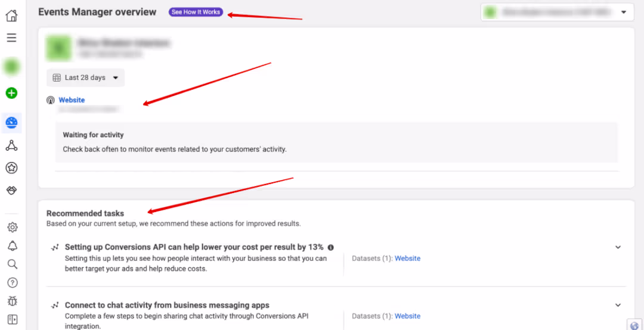This screenshot has width=644, height=330.
Task: Open the Notifications bell icon
Action: pos(13,245)
